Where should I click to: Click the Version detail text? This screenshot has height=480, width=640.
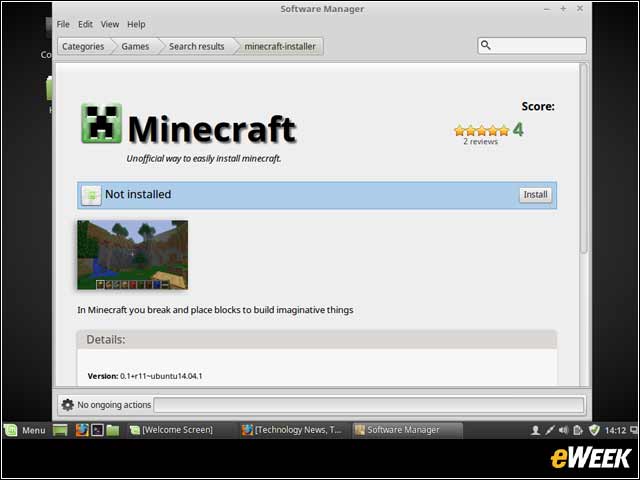(x=145, y=376)
